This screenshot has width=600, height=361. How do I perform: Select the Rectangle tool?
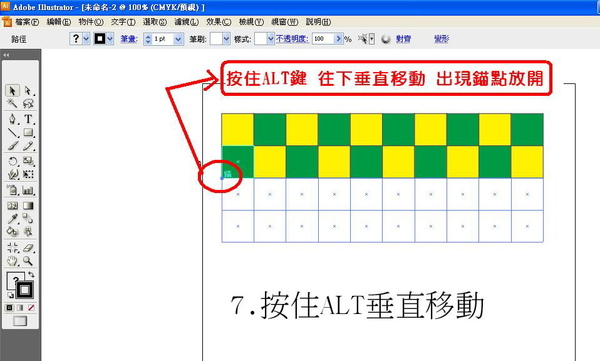coord(28,132)
